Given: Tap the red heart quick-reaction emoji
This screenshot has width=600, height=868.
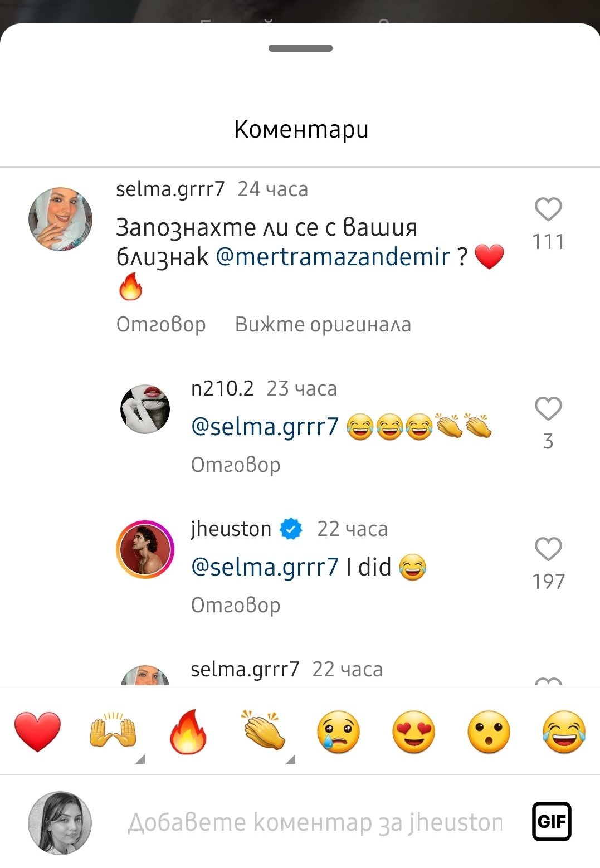Looking at the screenshot, I should 37,732.
